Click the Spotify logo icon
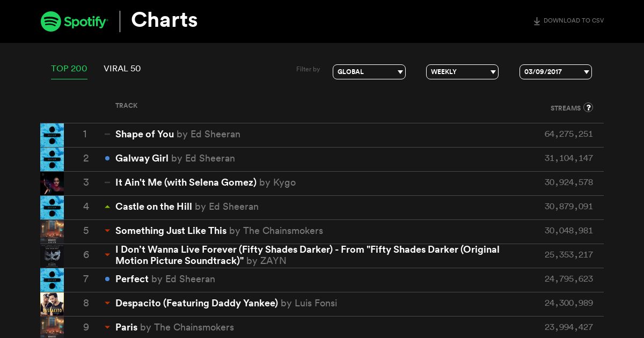 click(50, 21)
